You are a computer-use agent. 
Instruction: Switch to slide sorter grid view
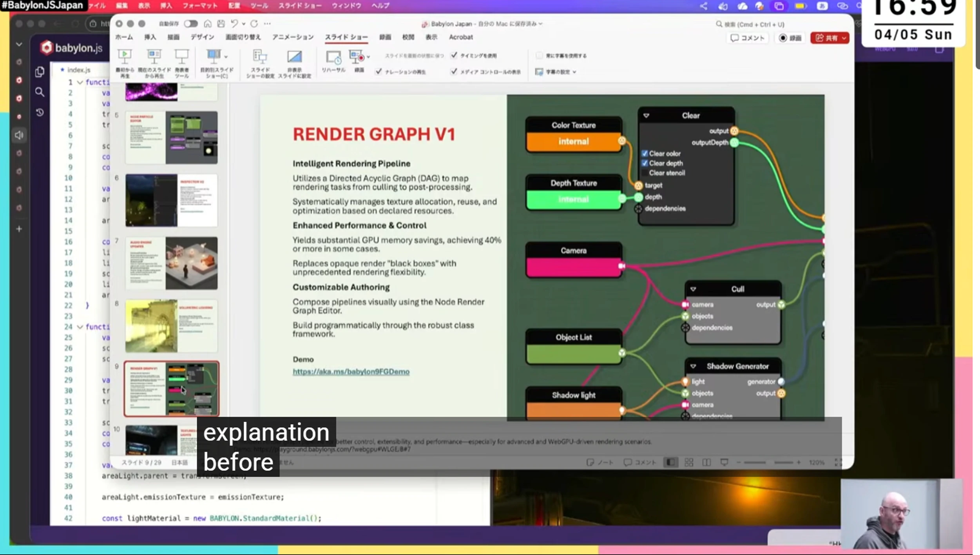click(x=689, y=462)
